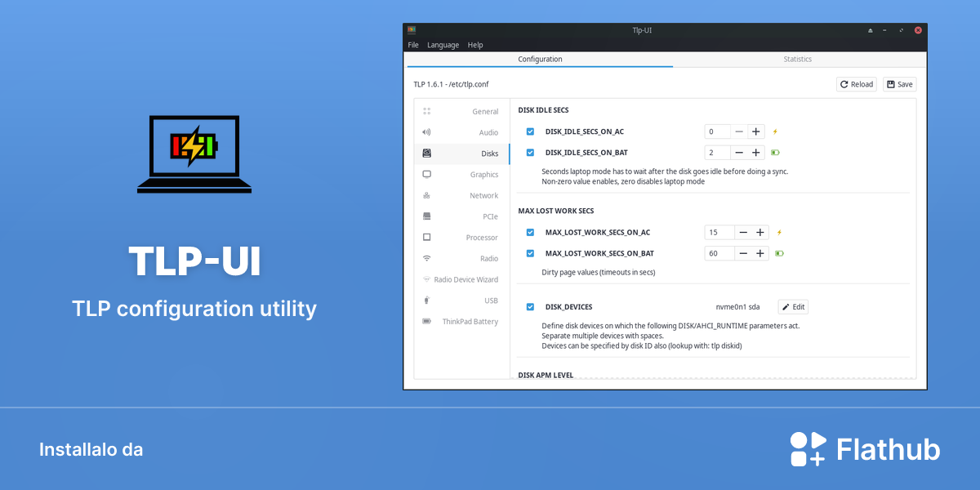Select the USB plug icon
Image resolution: width=980 pixels, height=490 pixels.
pos(426,301)
